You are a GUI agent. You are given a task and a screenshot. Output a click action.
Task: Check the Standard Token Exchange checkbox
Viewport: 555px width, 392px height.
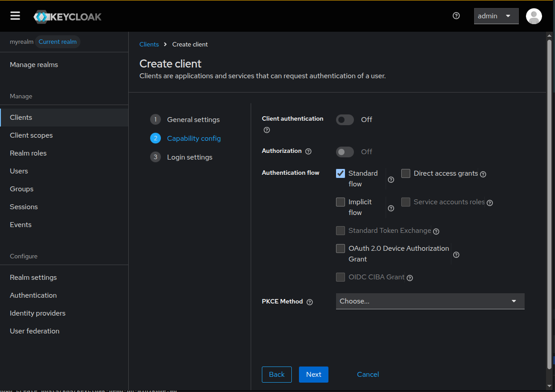(341, 231)
